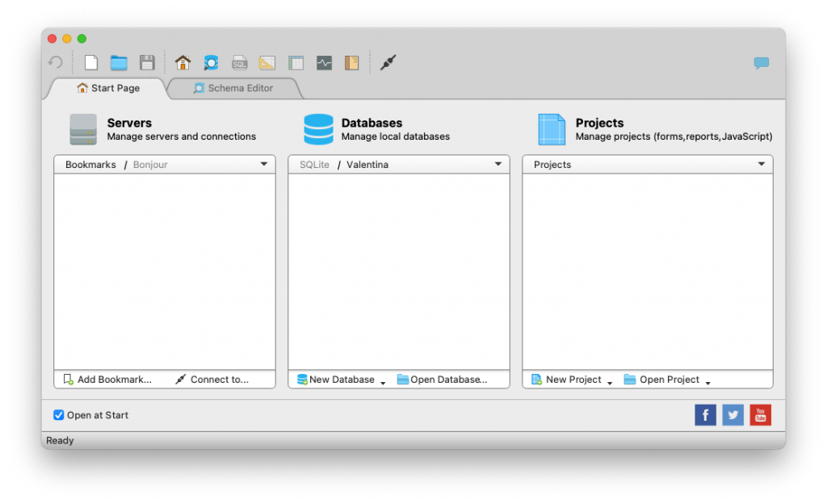This screenshot has height=504, width=827.
Task: Click the empty Servers bookmarks list area
Action: pyautogui.click(x=165, y=271)
